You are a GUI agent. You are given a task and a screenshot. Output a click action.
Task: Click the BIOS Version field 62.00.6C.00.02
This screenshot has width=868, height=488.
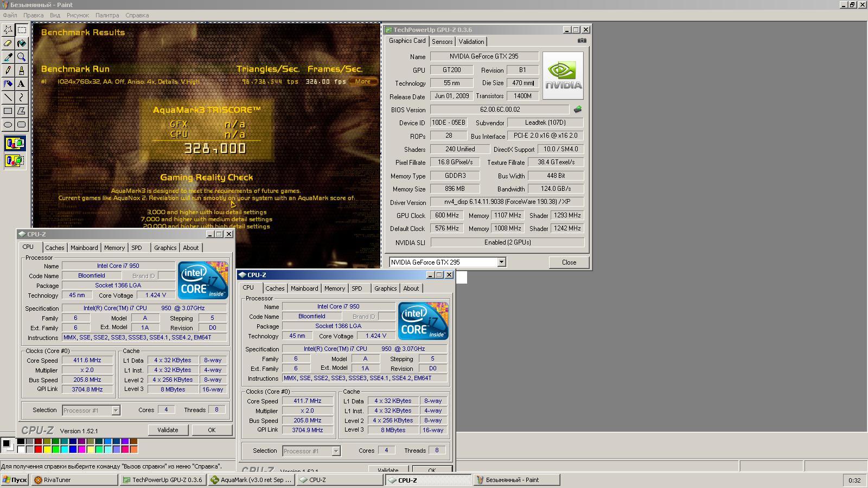click(500, 110)
